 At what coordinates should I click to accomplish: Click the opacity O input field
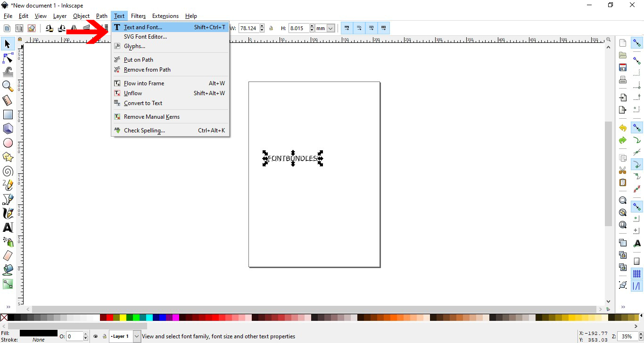pos(74,336)
